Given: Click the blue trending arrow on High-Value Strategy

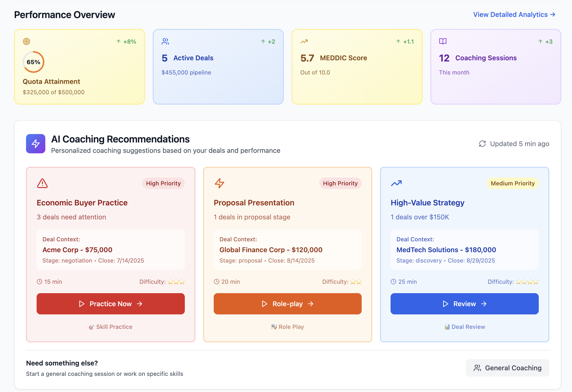Looking at the screenshot, I should pyautogui.click(x=396, y=183).
